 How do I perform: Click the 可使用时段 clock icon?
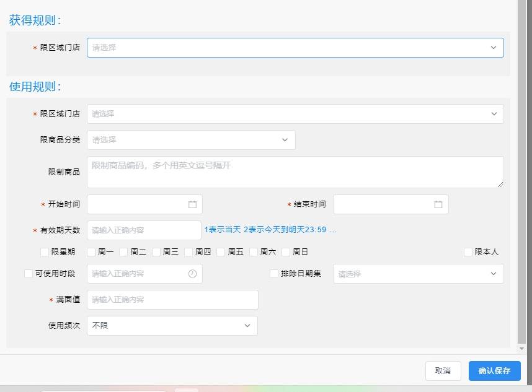point(192,274)
